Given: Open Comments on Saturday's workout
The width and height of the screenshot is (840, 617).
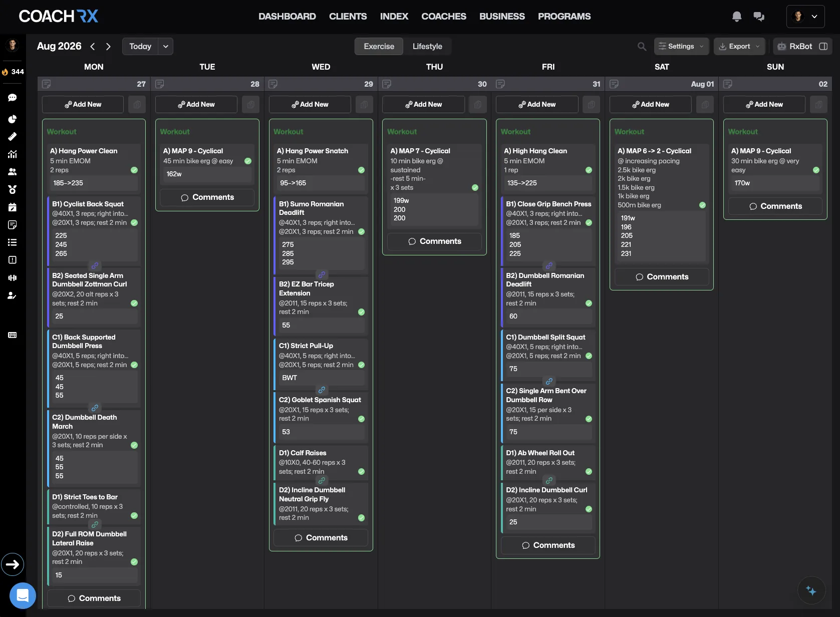Looking at the screenshot, I should (662, 277).
